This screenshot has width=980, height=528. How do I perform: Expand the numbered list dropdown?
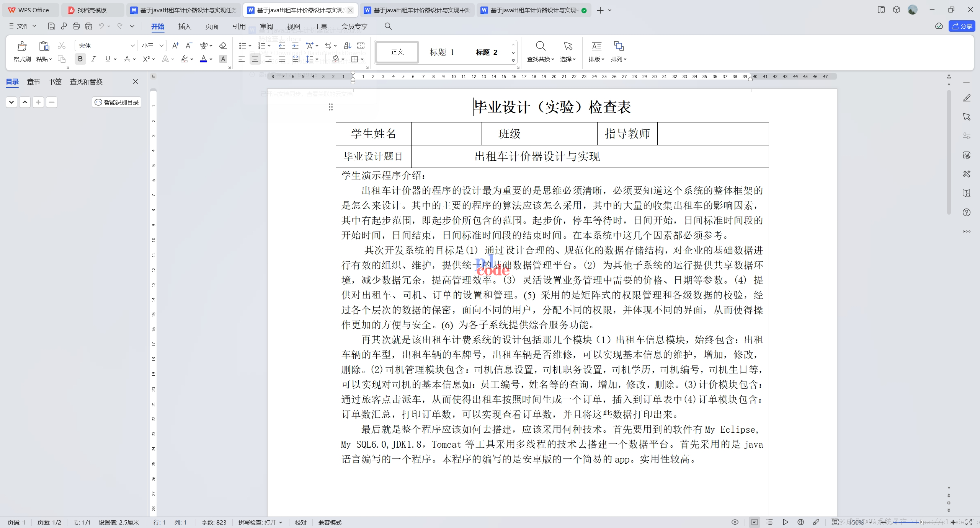(x=269, y=46)
